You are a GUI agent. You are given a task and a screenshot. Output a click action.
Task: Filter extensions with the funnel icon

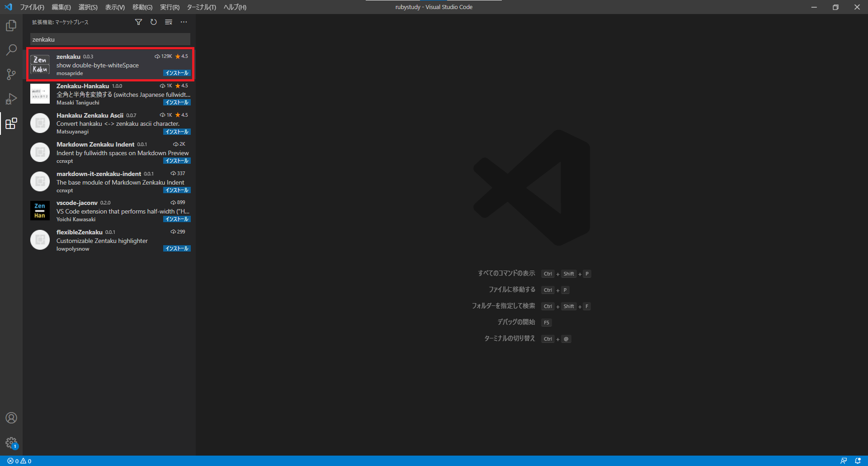coord(139,22)
